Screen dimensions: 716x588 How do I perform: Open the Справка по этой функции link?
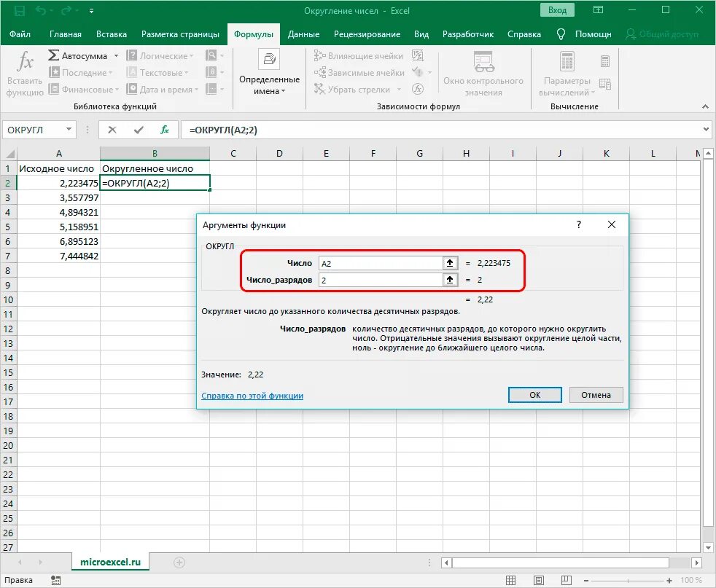pyautogui.click(x=252, y=396)
